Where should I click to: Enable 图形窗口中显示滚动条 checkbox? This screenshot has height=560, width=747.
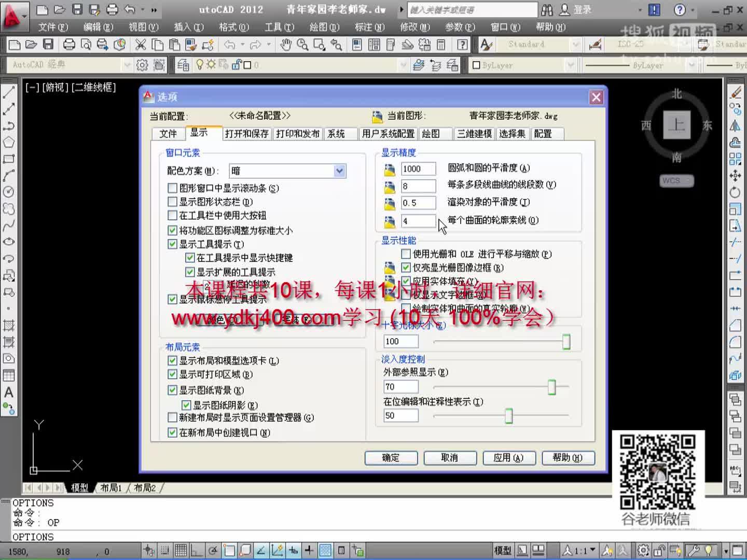click(172, 189)
